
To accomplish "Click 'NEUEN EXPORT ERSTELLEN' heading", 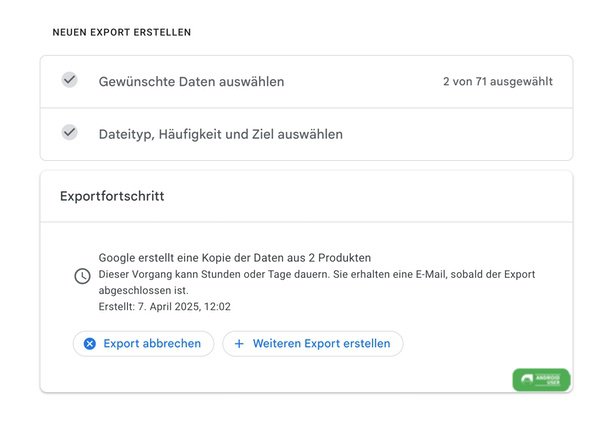I will click(x=122, y=32).
